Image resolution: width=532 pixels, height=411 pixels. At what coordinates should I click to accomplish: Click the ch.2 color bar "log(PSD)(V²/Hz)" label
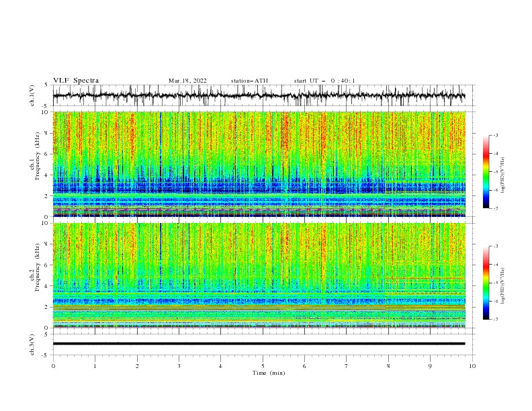click(502, 286)
